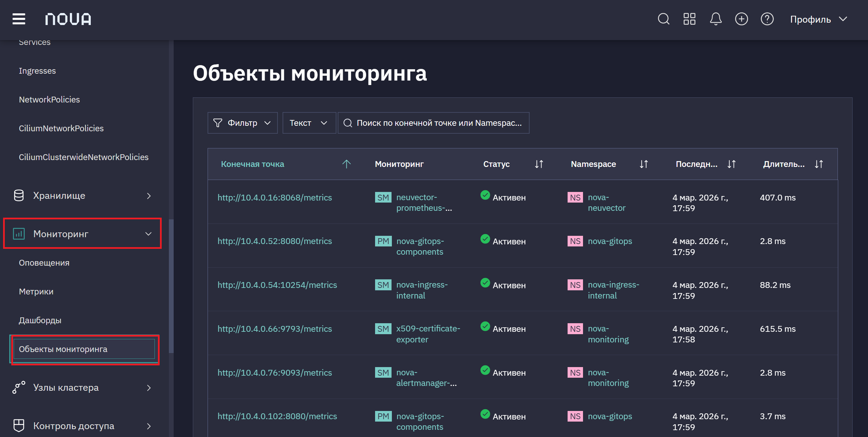Click active status check in 10.4.0.16 row

click(485, 195)
